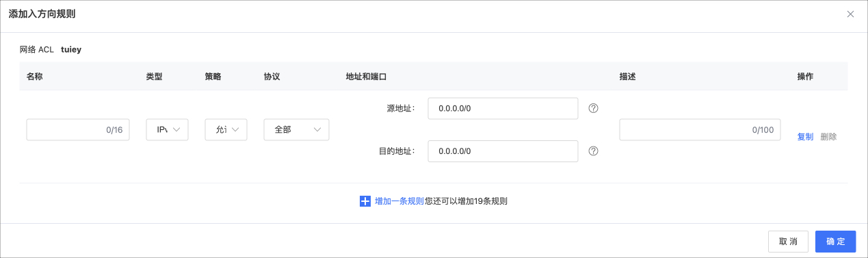Viewport: 868px width, 258px height.
Task: Open the 策略 dropdown
Action: coord(226,129)
